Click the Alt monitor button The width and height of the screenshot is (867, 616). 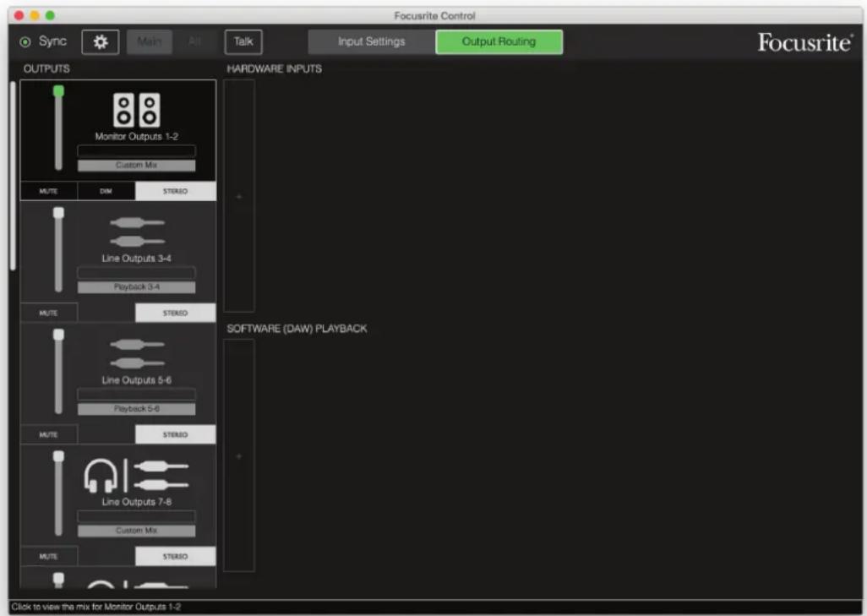(x=194, y=42)
